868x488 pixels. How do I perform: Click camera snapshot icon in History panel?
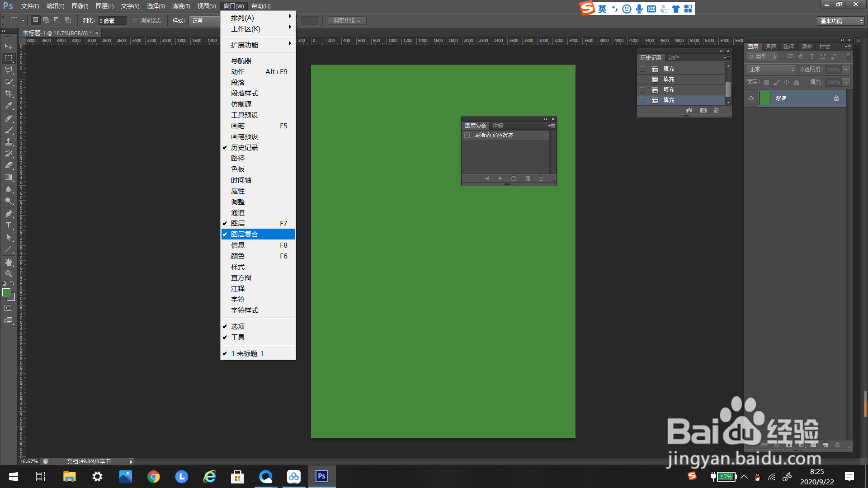(x=703, y=110)
